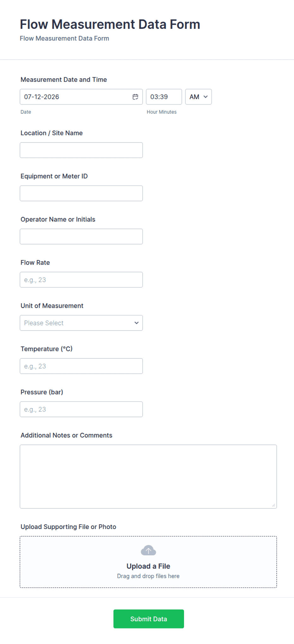The height and width of the screenshot is (644, 294).
Task: Click the Flow Measurement Data Form heading
Action: coord(110,24)
